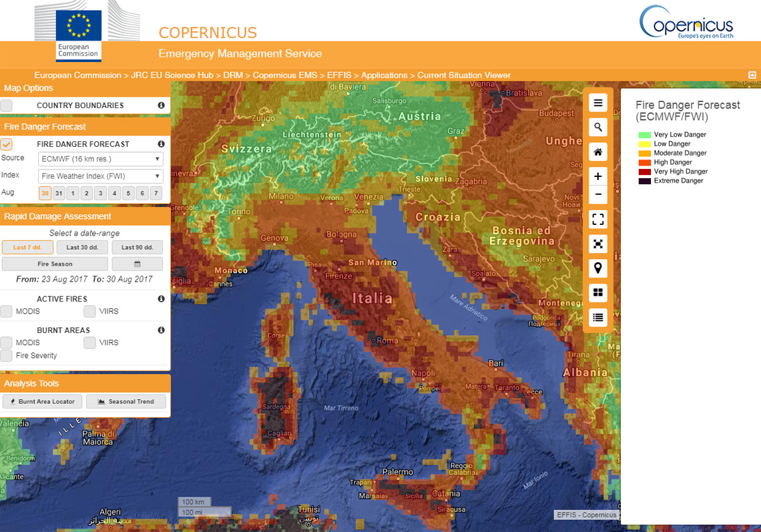The width and height of the screenshot is (761, 532).
Task: Click the 'COPERNICUS' orange title text
Action: (208, 33)
